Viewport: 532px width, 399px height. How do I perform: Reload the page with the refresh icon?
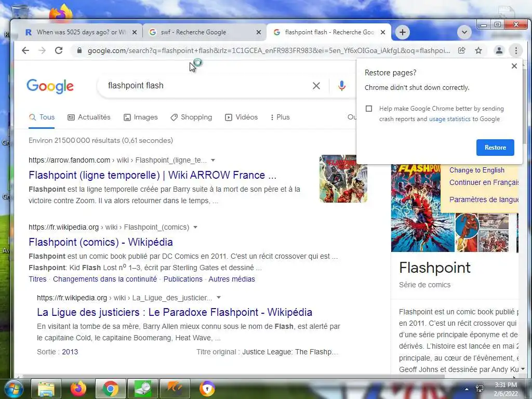pyautogui.click(x=59, y=50)
